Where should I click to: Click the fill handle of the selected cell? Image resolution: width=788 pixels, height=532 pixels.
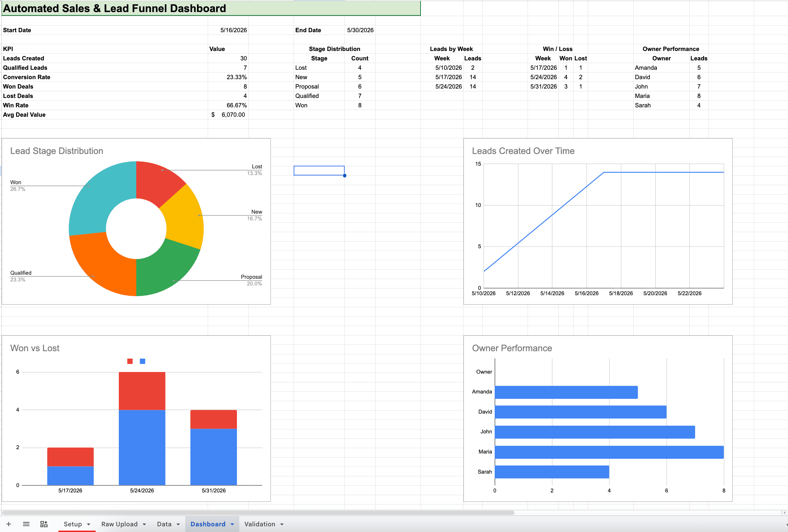click(344, 175)
